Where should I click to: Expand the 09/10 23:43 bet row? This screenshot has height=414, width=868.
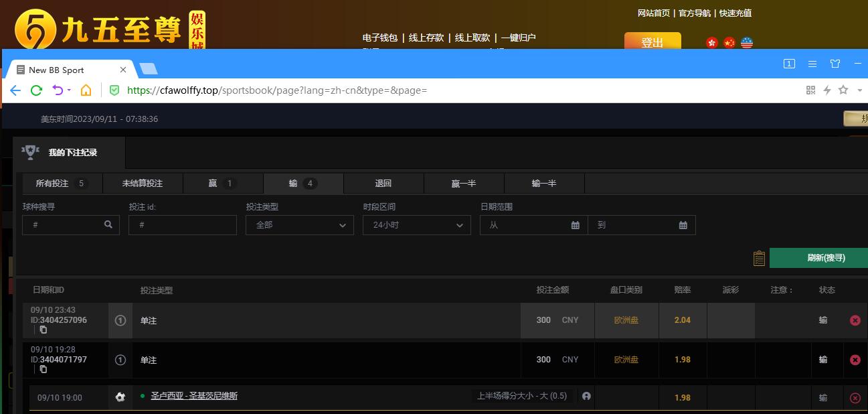[120, 320]
